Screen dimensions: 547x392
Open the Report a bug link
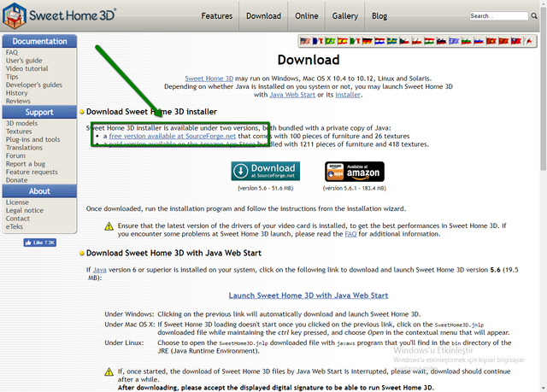click(25, 164)
